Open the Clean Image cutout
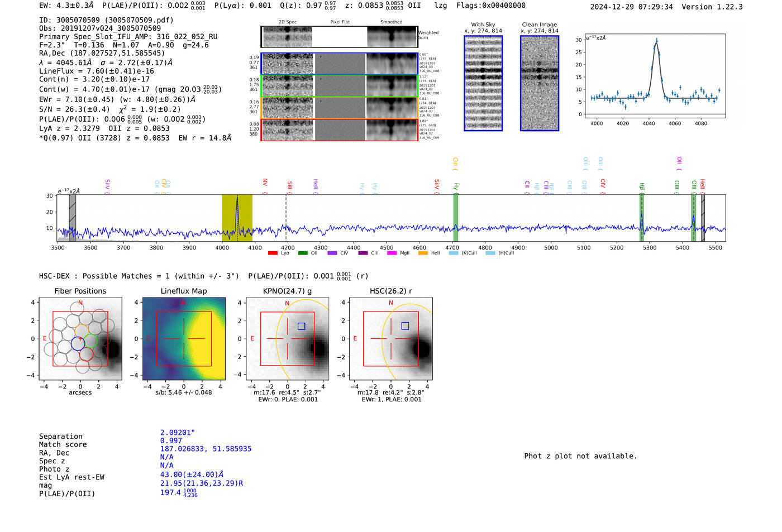The height and width of the screenshot is (532, 782). point(540,83)
